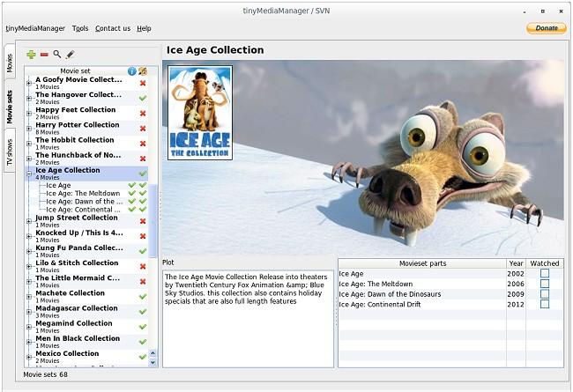This screenshot has height=392, width=573.
Task: Click the Donate button
Action: 547,28
